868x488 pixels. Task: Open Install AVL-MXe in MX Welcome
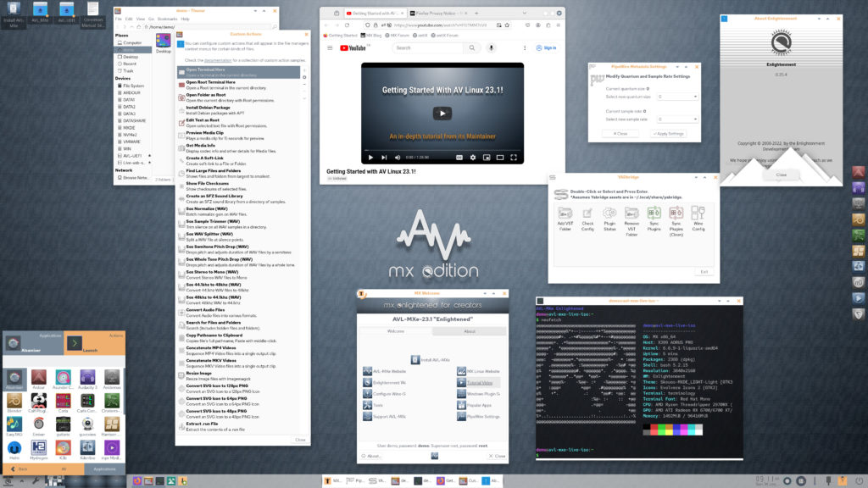pos(431,359)
